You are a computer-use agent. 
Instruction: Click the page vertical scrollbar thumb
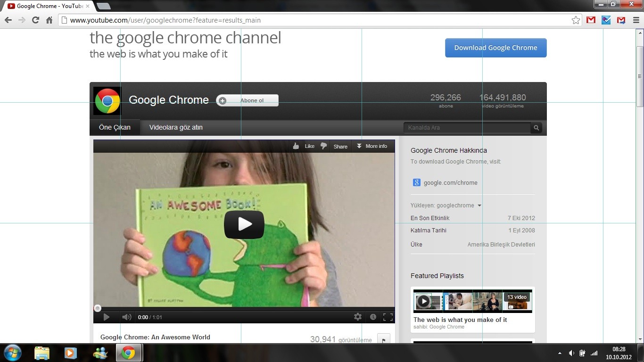[x=640, y=77]
